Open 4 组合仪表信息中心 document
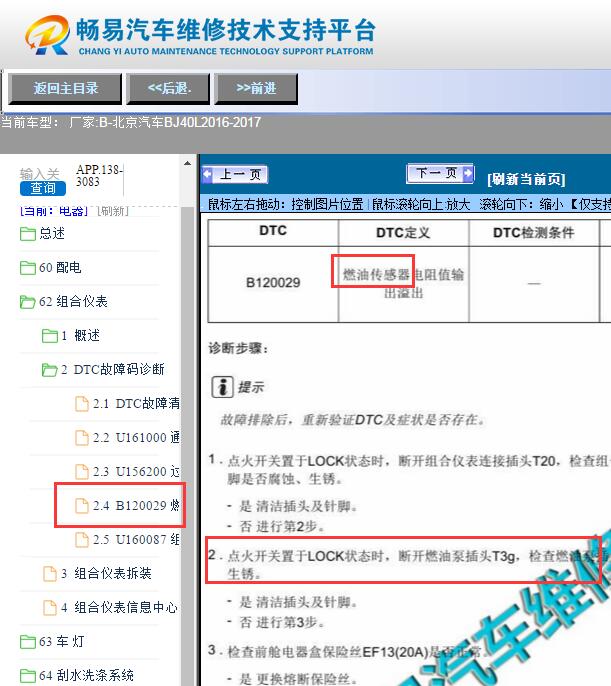The height and width of the screenshot is (686, 611). tap(119, 608)
